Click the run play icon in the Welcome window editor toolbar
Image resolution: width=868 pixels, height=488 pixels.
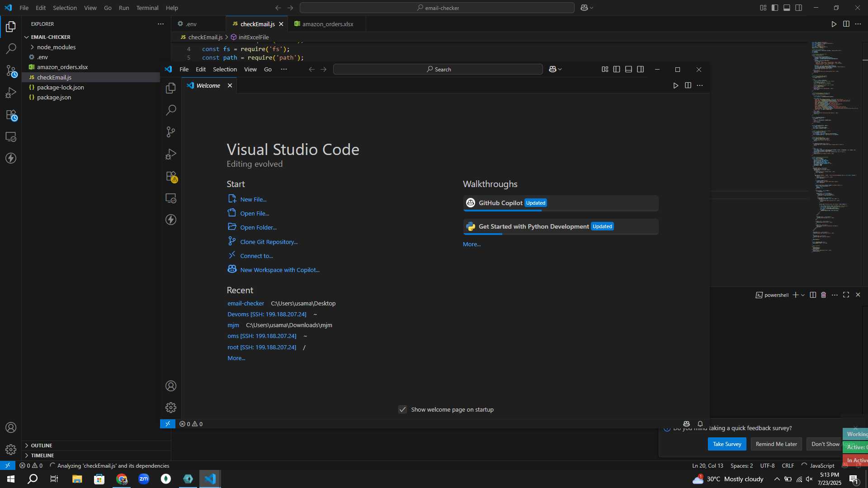tap(676, 85)
